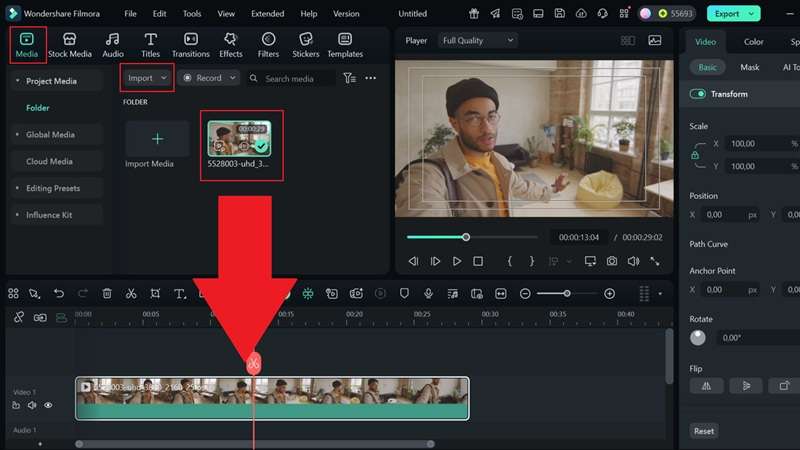Open the Record dropdown

tap(209, 78)
